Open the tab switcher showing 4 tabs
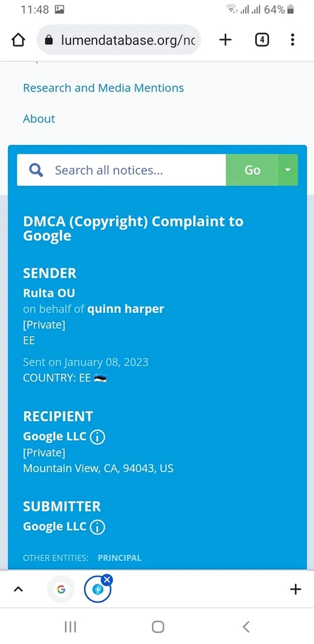 pos(262,40)
